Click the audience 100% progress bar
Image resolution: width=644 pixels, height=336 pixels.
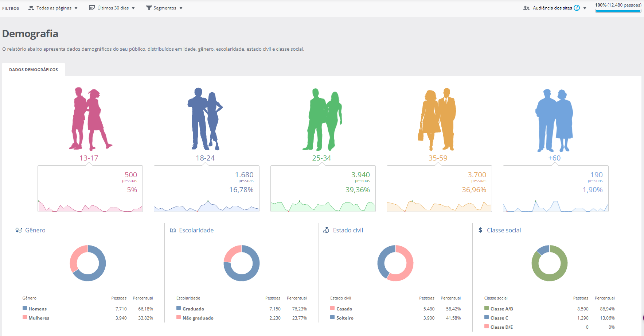coord(618,11)
